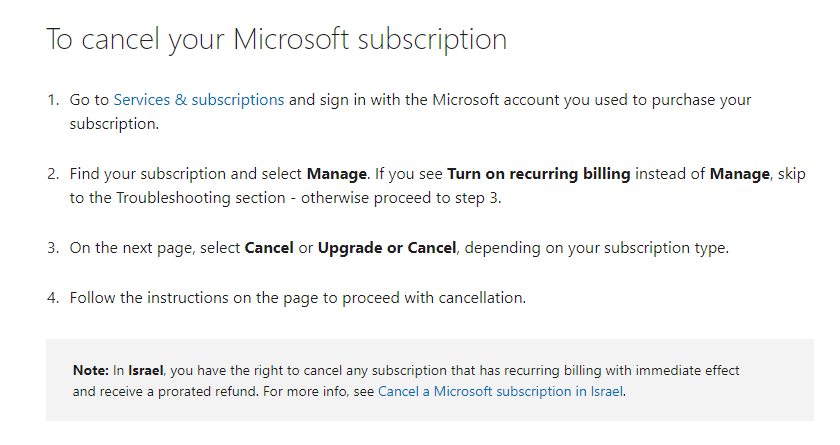Click bold Manage following 'instead of'
The height and width of the screenshot is (445, 840).
click(x=739, y=174)
